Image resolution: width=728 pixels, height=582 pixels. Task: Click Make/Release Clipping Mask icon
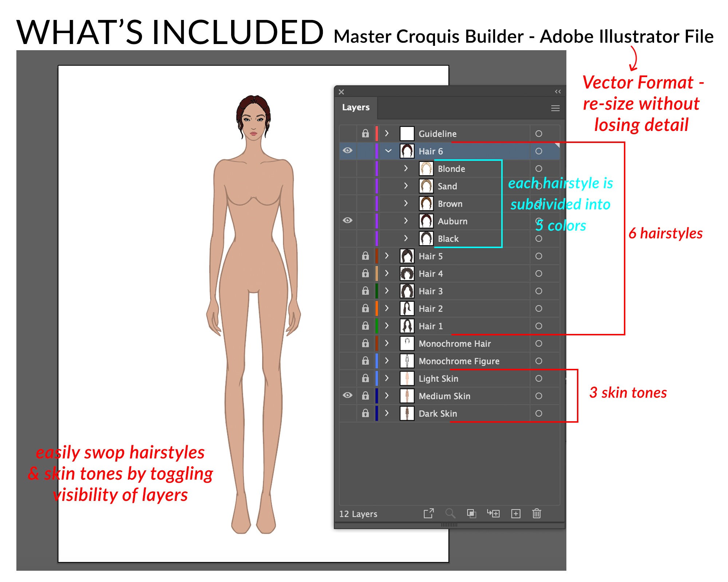tap(471, 513)
